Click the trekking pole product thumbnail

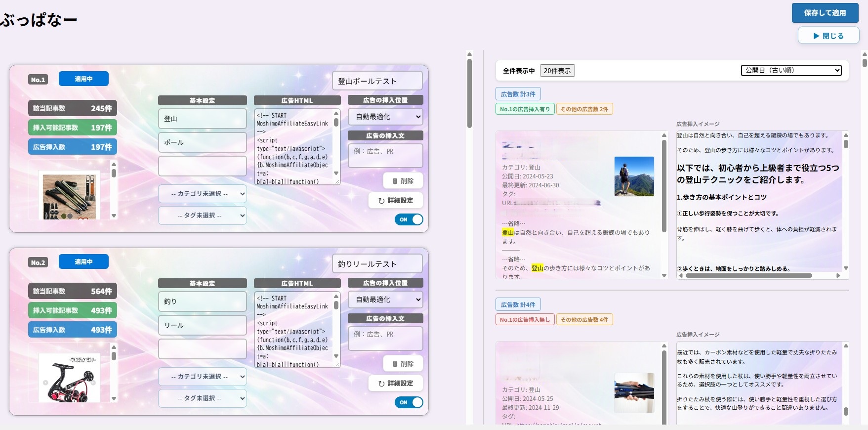coord(69,195)
